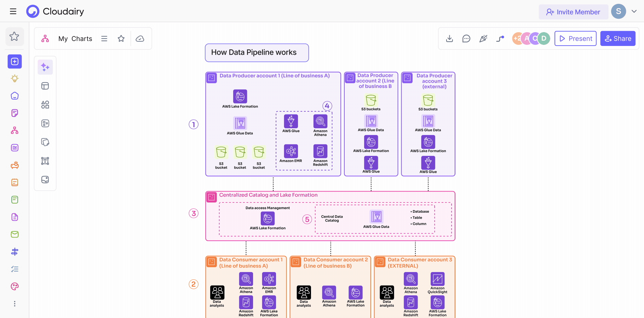Click the Central Data Catalog label
Image resolution: width=644 pixels, height=318 pixels.
tap(332, 219)
